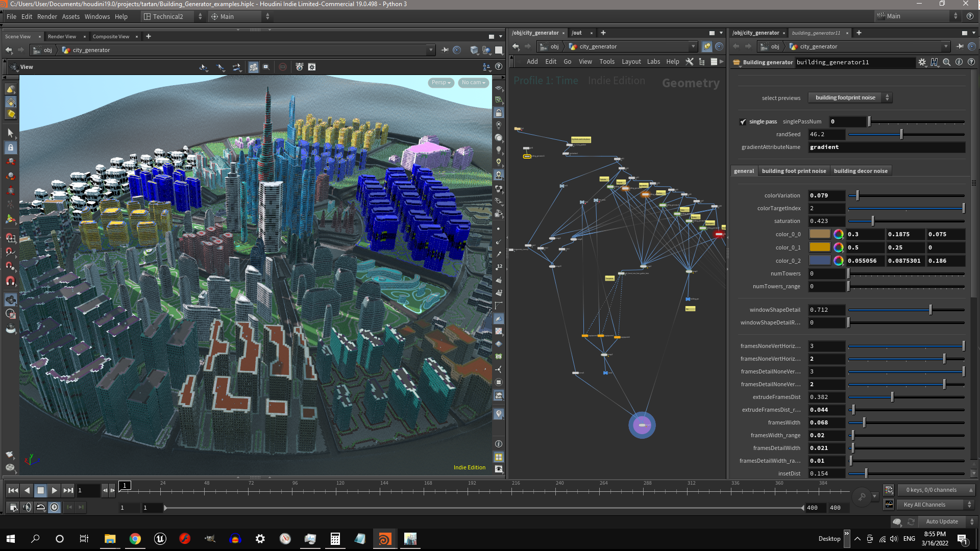Click the Select tool arrow in left toolbar

click(10, 132)
